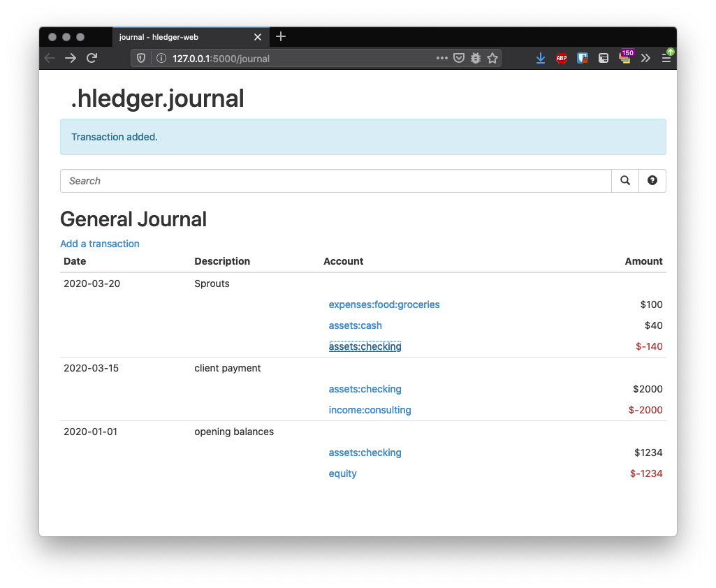Select the journal - hledger-web tab

[191, 37]
